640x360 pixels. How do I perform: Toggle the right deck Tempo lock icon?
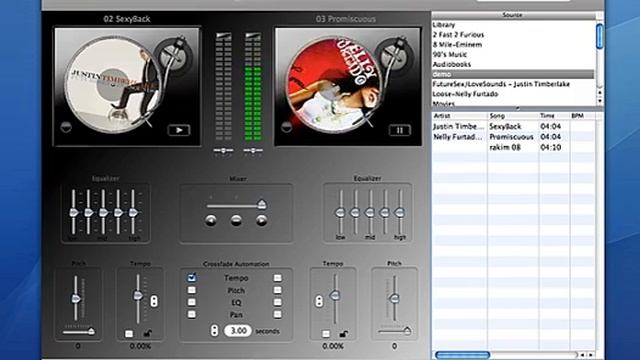coord(344,333)
